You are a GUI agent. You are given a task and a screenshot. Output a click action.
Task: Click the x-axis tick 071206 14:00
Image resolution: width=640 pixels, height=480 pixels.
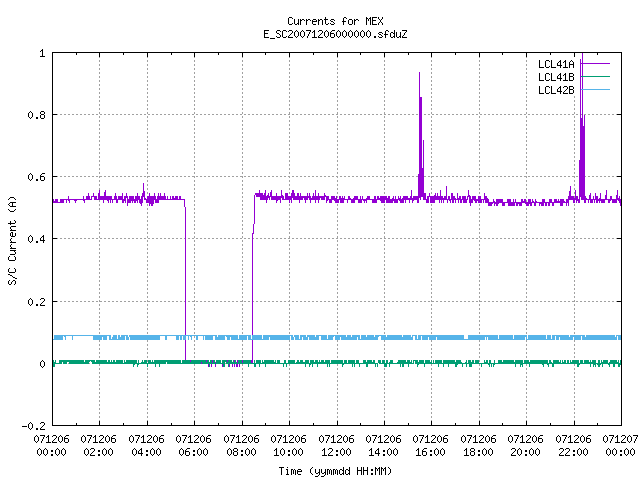pyautogui.click(x=383, y=446)
